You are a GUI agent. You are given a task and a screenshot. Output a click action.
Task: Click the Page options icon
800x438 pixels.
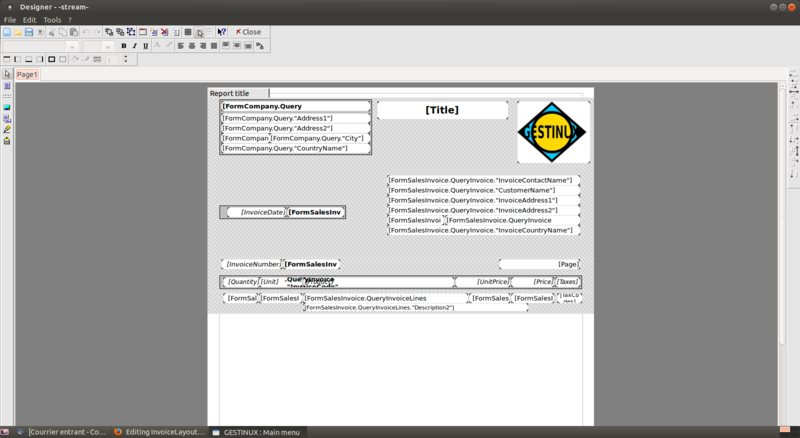[176, 32]
